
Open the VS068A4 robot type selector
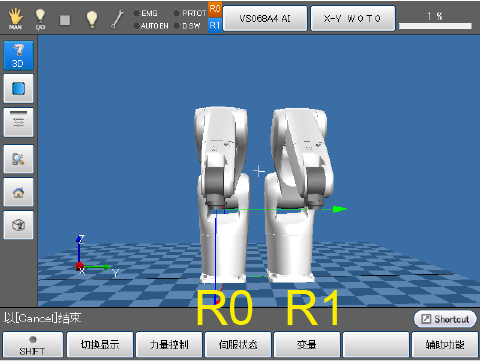coord(265,18)
